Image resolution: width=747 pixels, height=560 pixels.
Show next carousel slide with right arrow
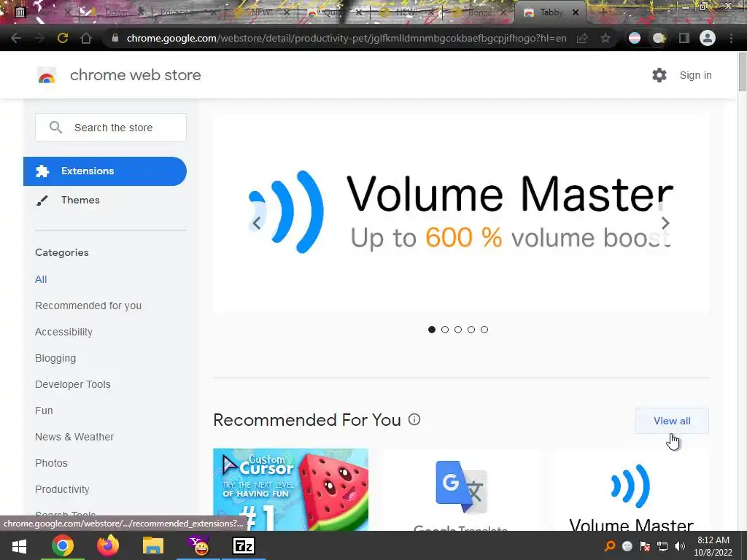pos(665,223)
